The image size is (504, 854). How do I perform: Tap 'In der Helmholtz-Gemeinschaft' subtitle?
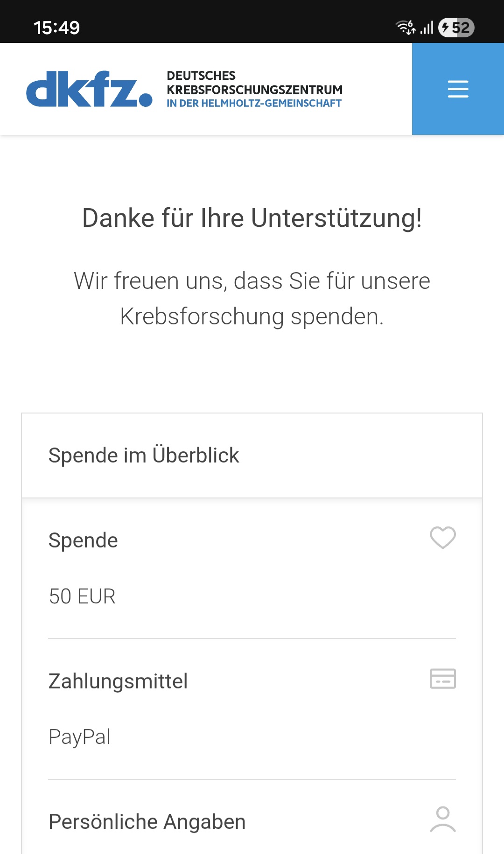point(254,103)
